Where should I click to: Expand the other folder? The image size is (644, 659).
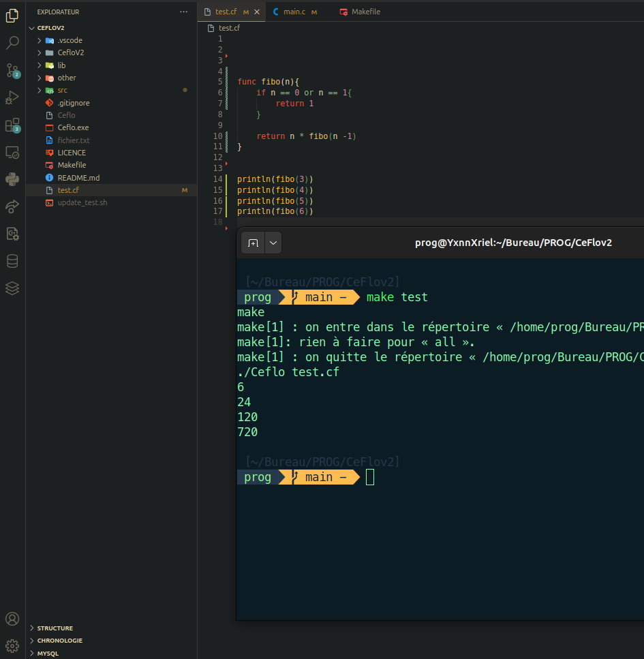click(x=39, y=78)
